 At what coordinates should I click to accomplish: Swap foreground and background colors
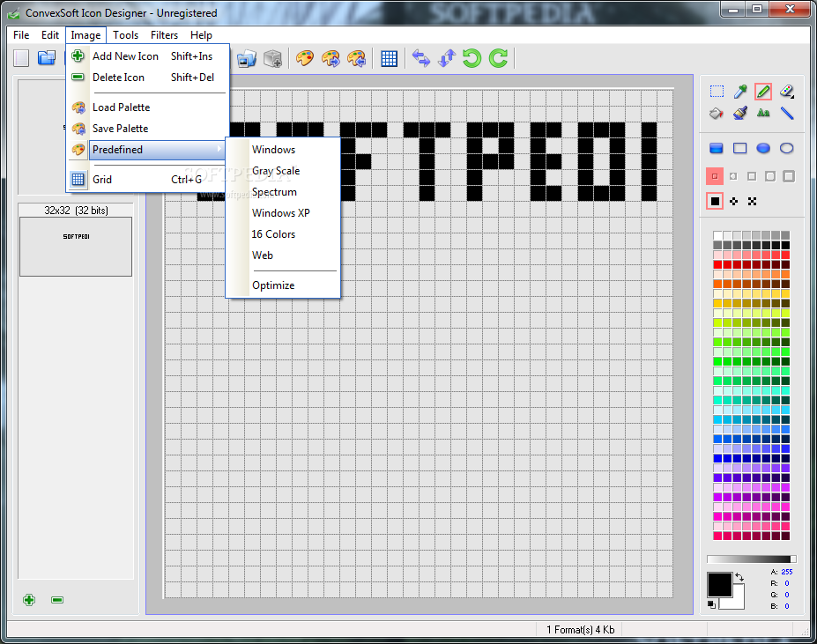click(739, 577)
